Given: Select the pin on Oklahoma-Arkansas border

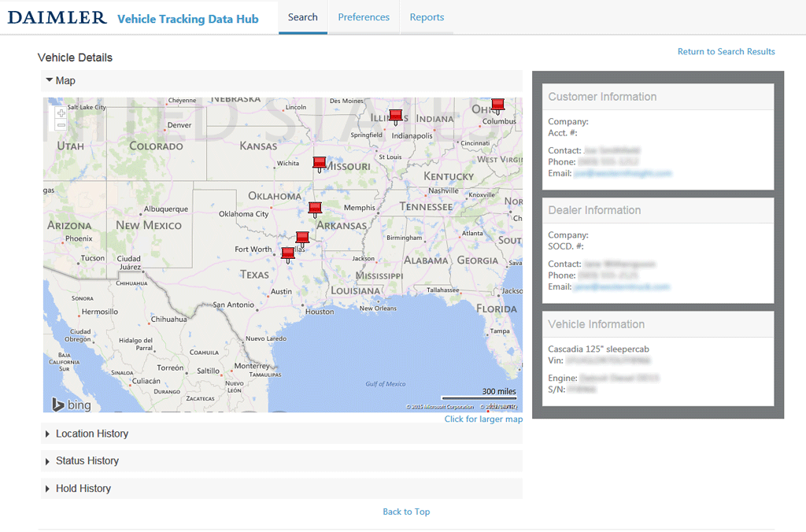Looking at the screenshot, I should pos(315,209).
